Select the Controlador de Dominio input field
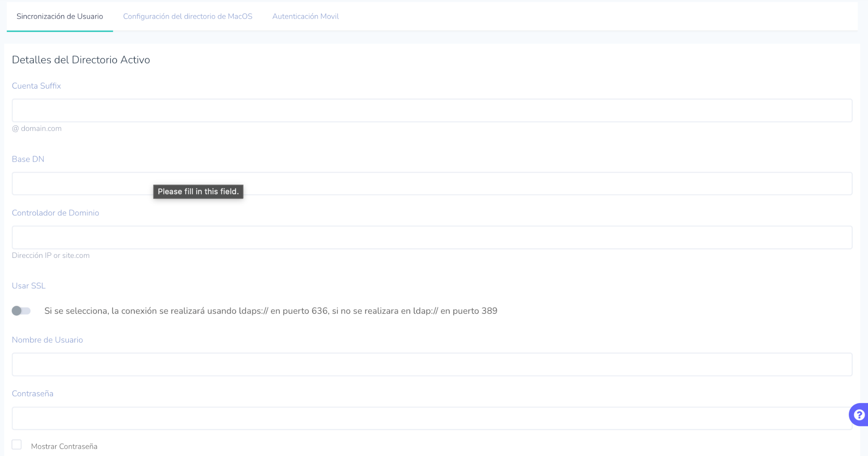The image size is (868, 456). 431,238
